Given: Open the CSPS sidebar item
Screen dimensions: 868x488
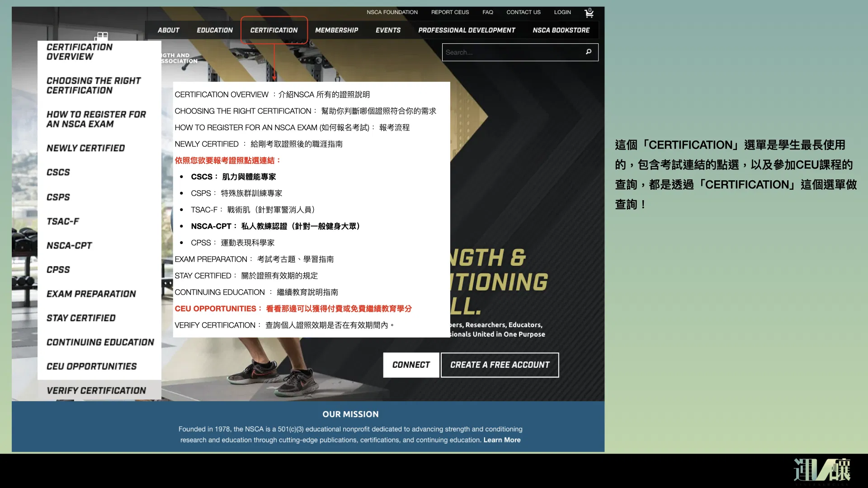Looking at the screenshot, I should coord(58,197).
